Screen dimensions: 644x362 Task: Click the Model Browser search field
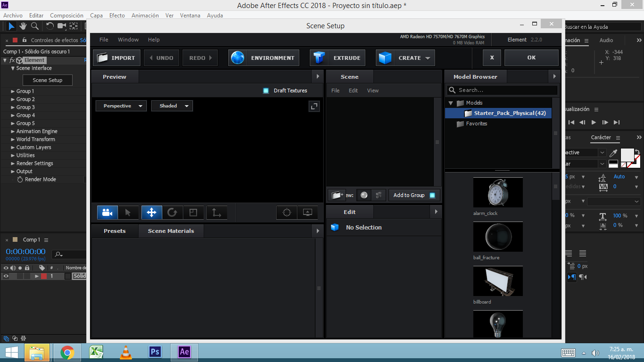coord(503,90)
